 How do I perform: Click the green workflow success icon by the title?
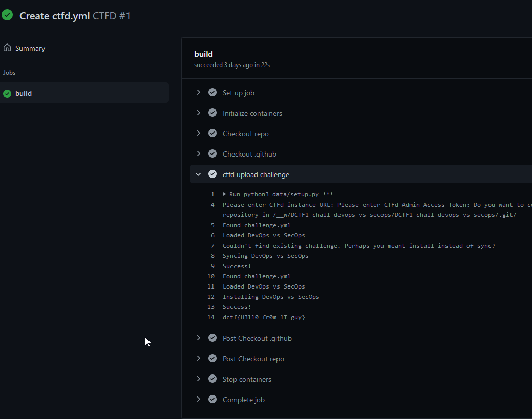7,15
